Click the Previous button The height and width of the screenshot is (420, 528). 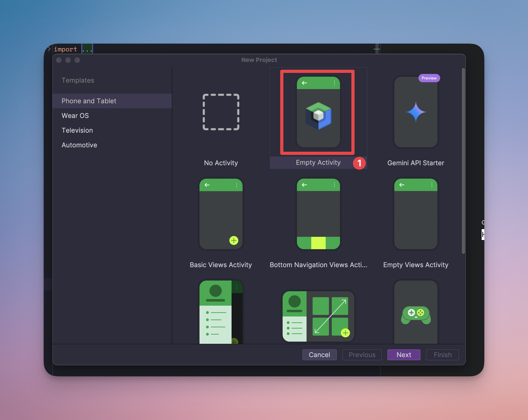[x=362, y=355]
